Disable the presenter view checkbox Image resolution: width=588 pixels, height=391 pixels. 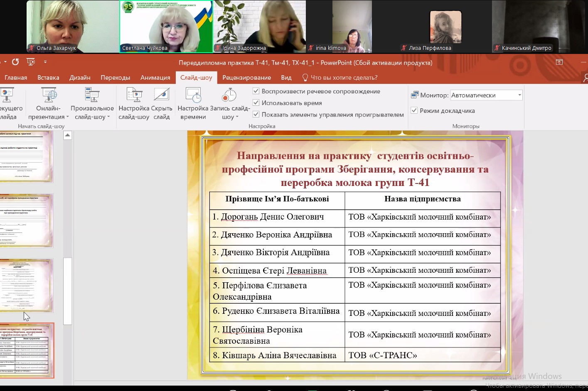point(414,110)
